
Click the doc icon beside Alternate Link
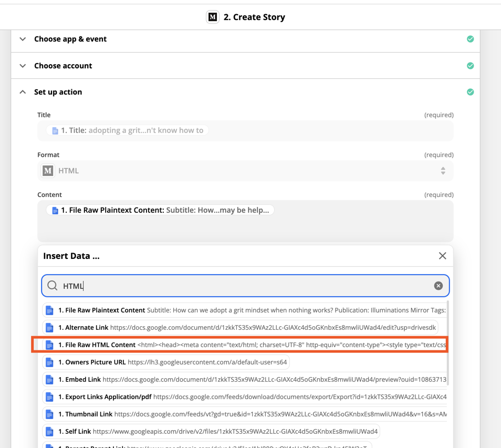[x=49, y=328]
